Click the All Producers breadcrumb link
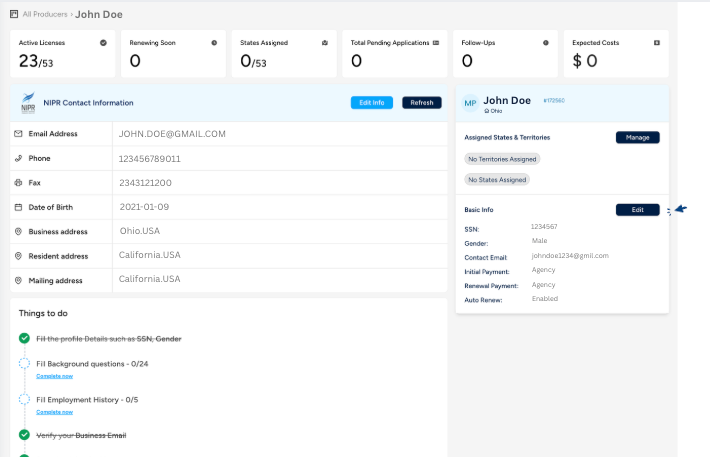This screenshot has width=710, height=457. pos(45,15)
